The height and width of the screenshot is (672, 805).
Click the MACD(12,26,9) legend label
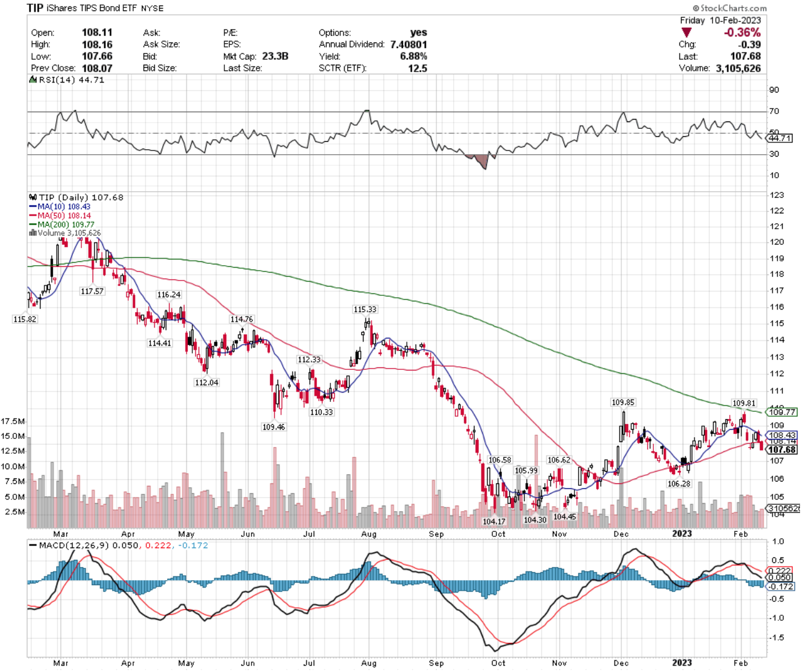(x=70, y=546)
